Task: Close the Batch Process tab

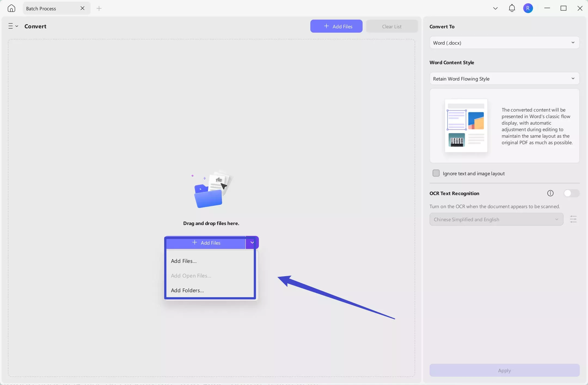Action: [82, 8]
